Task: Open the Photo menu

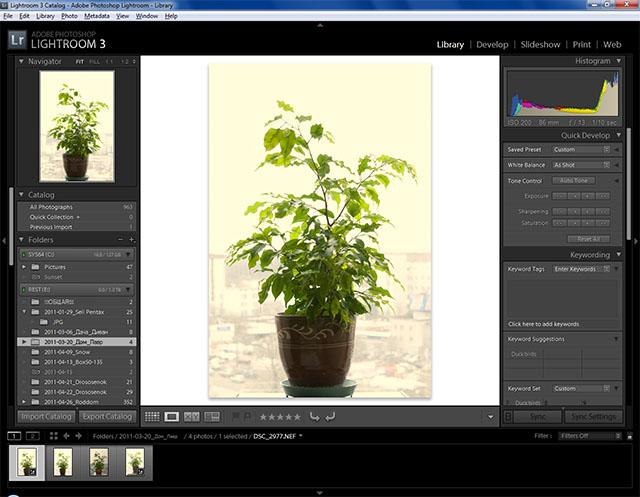Action: [69, 16]
